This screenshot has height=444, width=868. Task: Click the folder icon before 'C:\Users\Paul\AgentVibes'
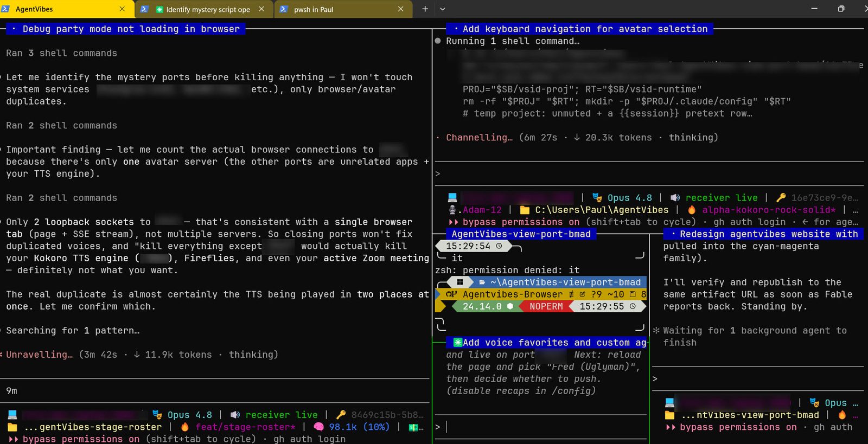[x=525, y=210]
